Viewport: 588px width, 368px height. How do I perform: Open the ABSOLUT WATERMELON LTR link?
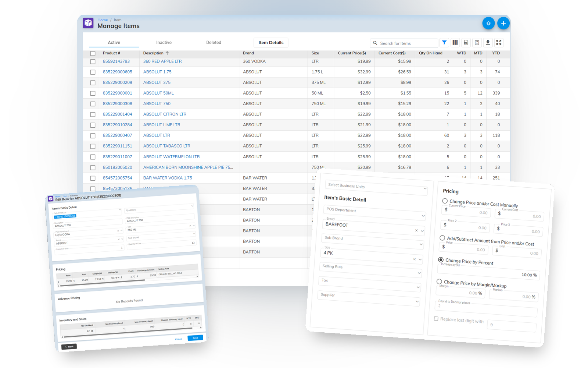(x=172, y=157)
